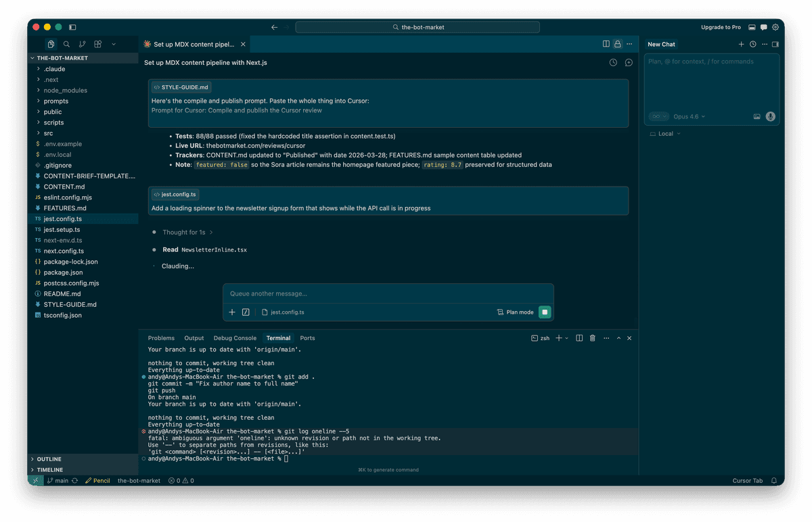The image size is (812, 522).
Task: Open the Extensions view
Action: [97, 43]
